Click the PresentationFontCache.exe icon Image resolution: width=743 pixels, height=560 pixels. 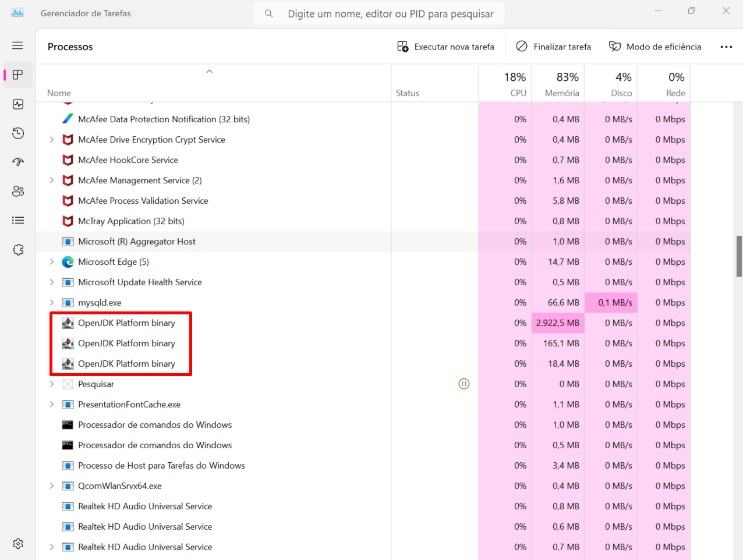tap(68, 405)
